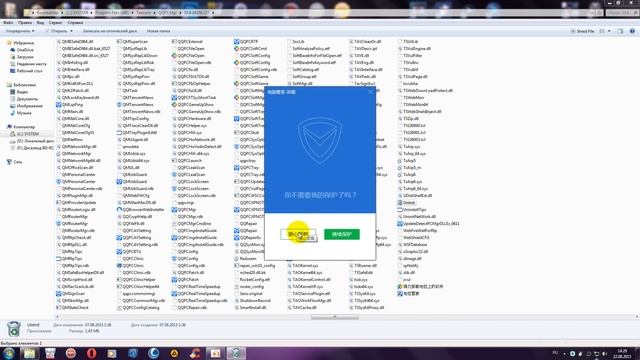Select the TAOKernel.sys file
Viewport: 640px width, 360px height.
[305, 266]
